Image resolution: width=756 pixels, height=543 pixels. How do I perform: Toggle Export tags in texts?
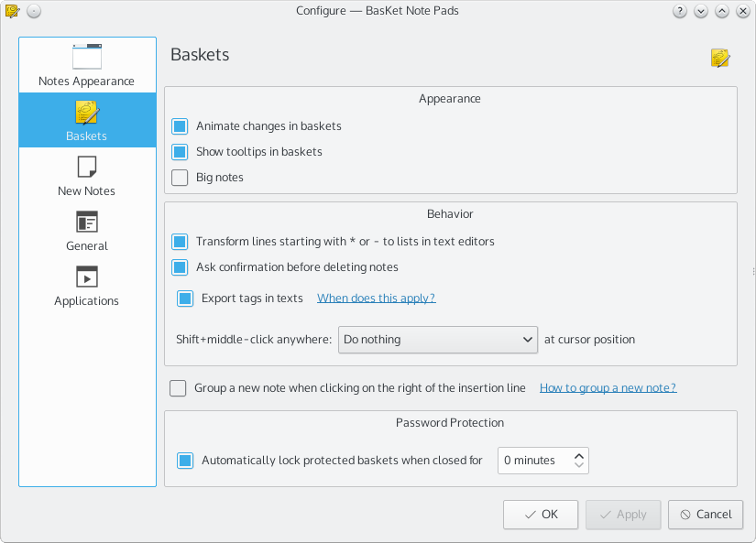[x=185, y=299]
